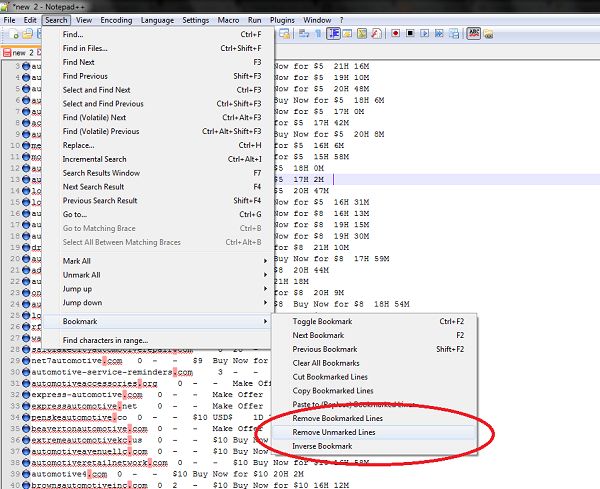Toggle the bookmark marker on line 25
The height and width of the screenshot is (489, 600).
(x=26, y=315)
